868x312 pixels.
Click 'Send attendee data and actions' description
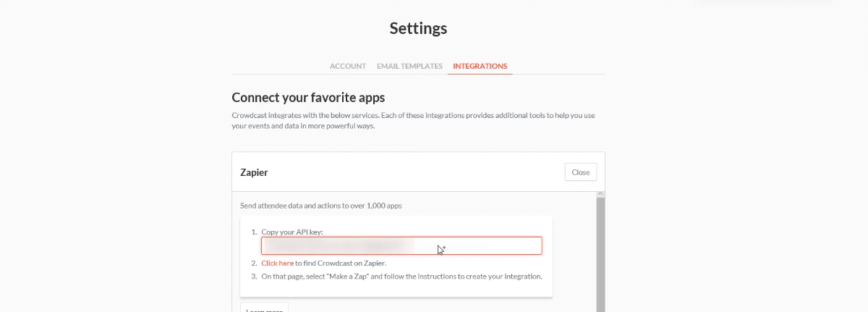(320, 206)
